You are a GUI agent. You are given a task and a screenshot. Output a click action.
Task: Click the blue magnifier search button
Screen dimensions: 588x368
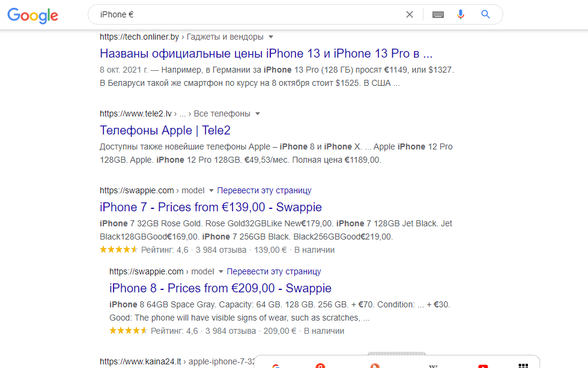pos(486,14)
